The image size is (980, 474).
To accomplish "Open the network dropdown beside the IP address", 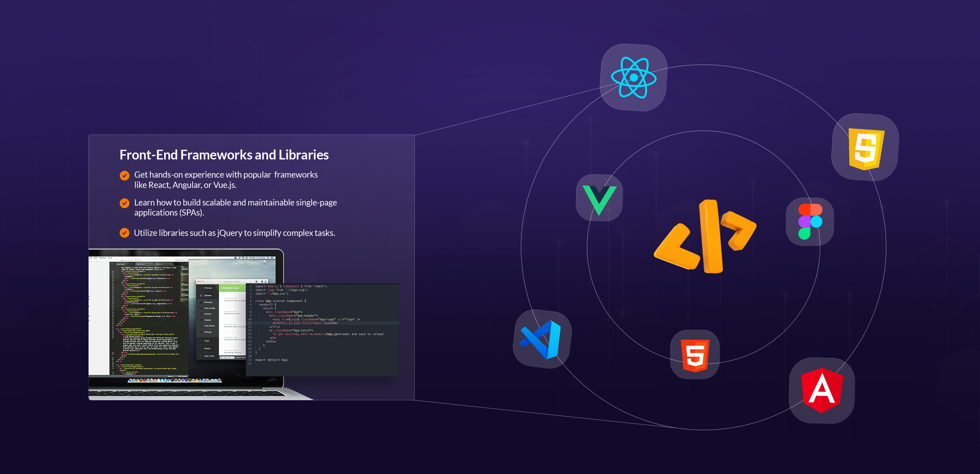I will point(234,358).
